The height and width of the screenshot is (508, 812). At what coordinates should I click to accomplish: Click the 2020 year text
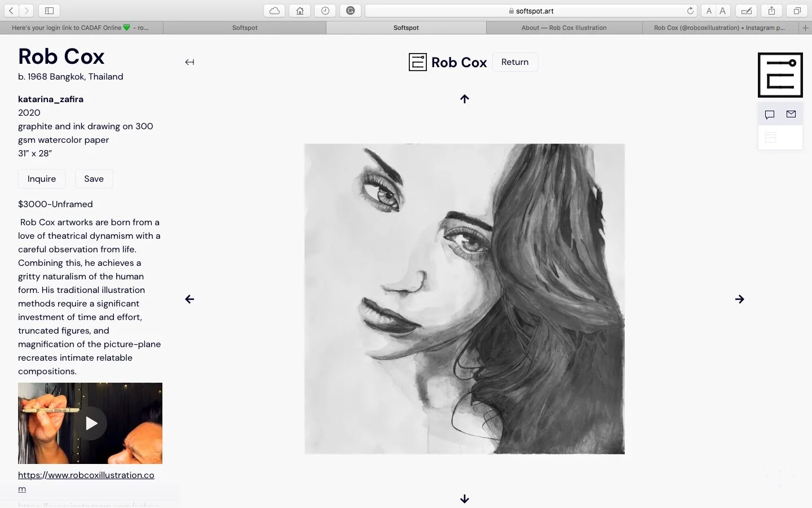29,113
